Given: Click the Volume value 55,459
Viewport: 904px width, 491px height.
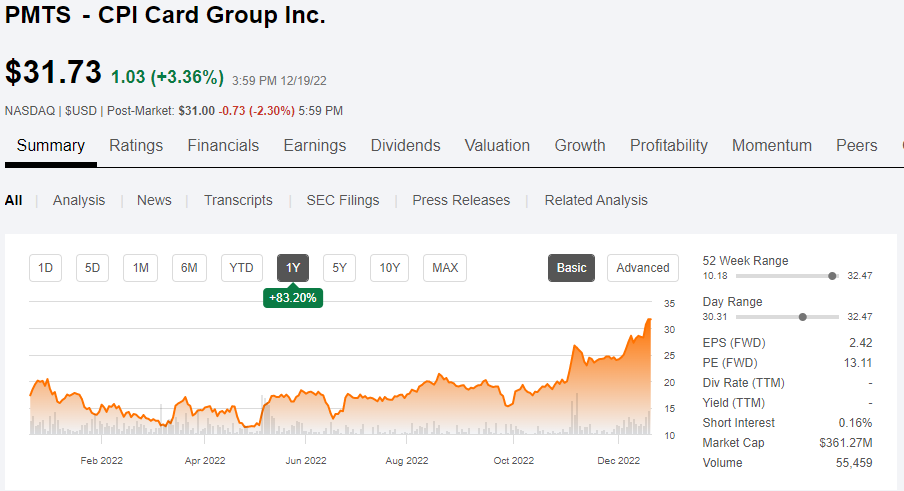Looking at the screenshot, I should pyautogui.click(x=854, y=463).
